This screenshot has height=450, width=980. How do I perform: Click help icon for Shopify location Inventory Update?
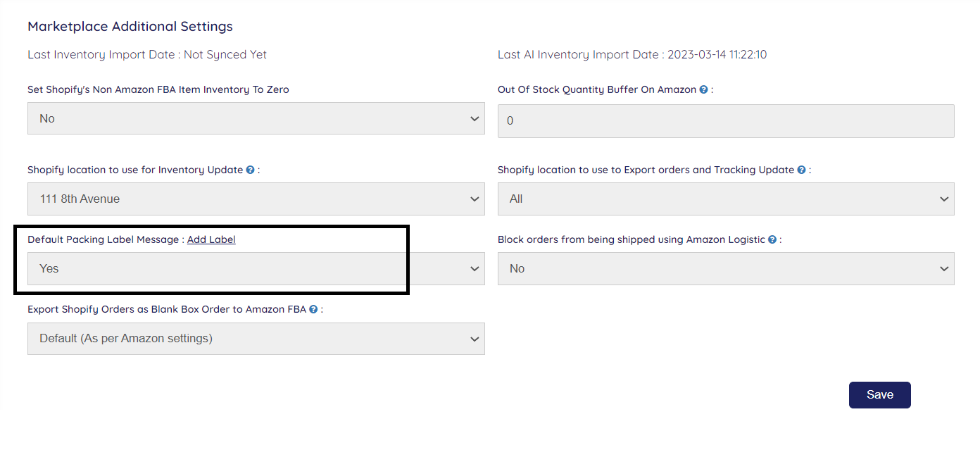250,170
